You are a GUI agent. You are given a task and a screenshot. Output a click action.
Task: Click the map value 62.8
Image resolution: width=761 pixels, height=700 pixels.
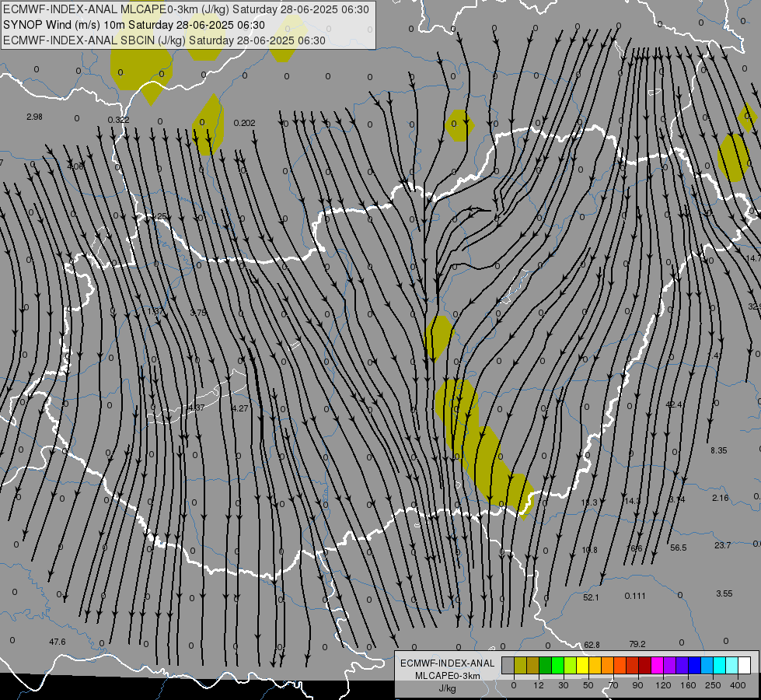(x=592, y=645)
